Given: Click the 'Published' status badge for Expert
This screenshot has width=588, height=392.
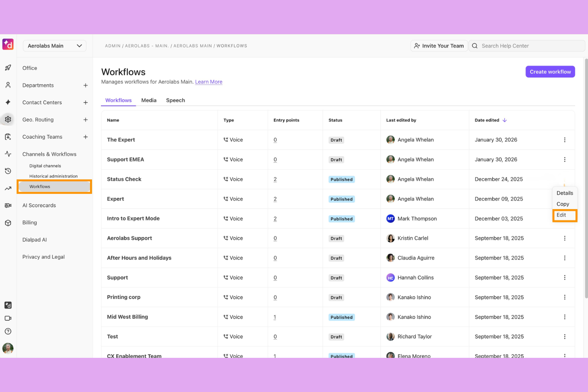Looking at the screenshot, I should click(x=342, y=199).
